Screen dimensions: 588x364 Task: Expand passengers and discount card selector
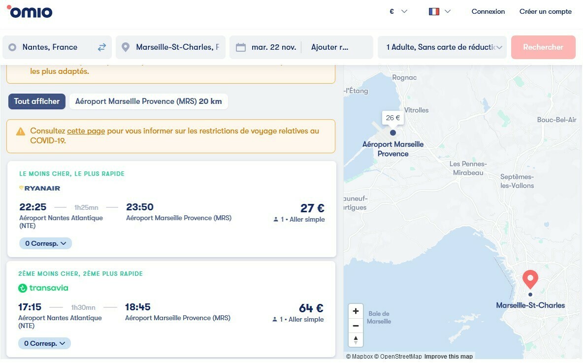tap(442, 47)
